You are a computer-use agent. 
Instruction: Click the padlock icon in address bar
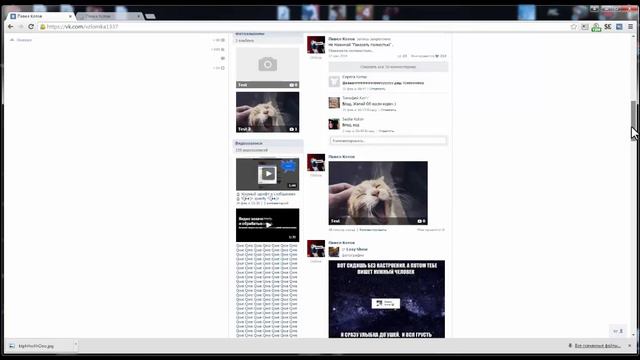pos(42,27)
